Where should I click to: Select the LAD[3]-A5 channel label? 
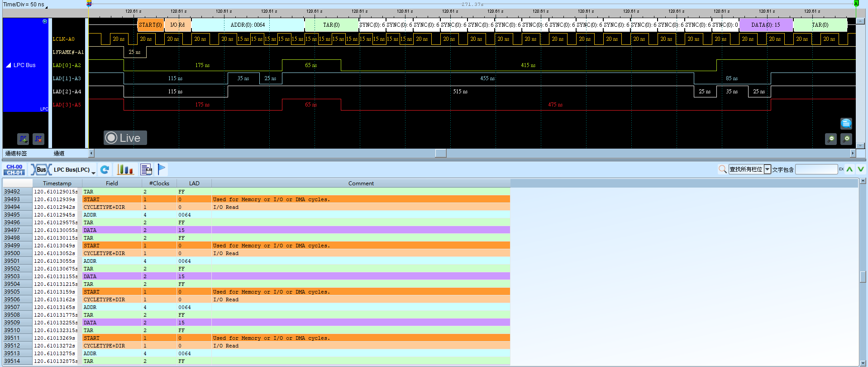coord(67,105)
